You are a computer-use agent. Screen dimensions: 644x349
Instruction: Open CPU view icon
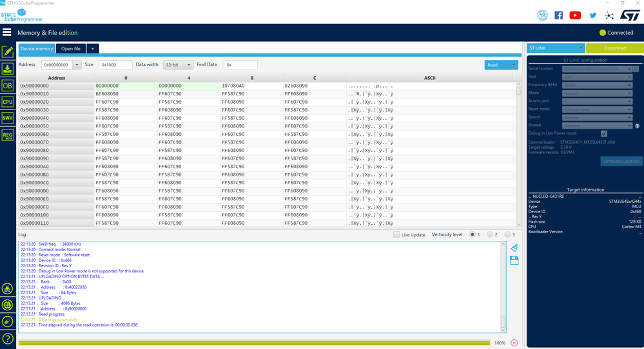coord(7,102)
